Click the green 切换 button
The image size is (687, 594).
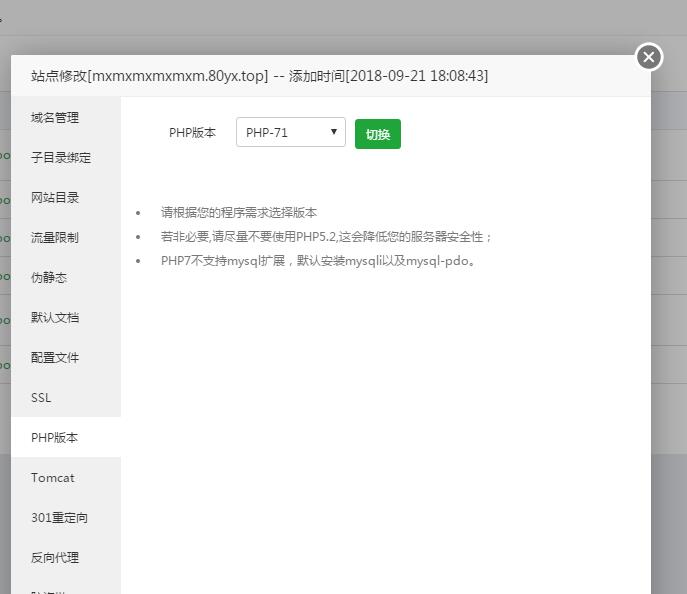pyautogui.click(x=377, y=134)
